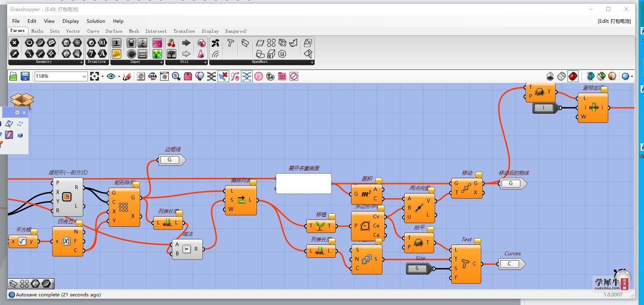Select the pink flask icon in Util
The width and height of the screenshot is (644, 305).
[x=201, y=53]
